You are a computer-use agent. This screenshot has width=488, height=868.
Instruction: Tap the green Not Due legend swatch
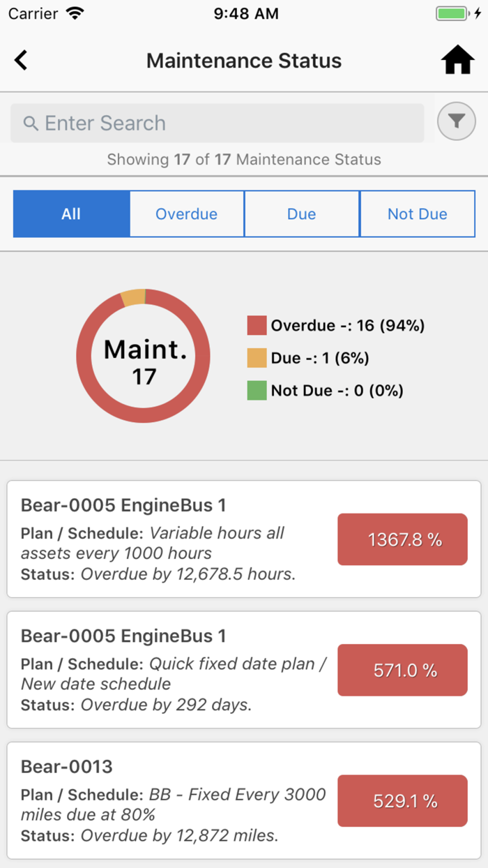tap(257, 390)
